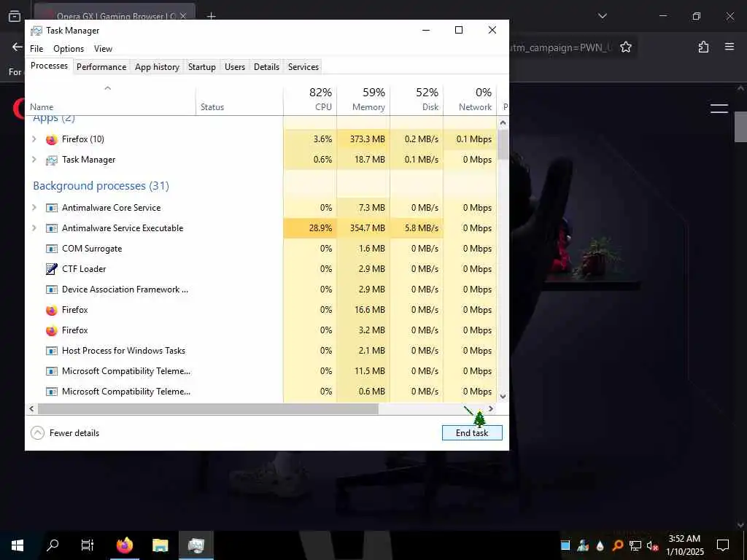Screen dimensions: 747x560
Task: Click horizontal scrollbar thumb in process list
Action: point(208,408)
